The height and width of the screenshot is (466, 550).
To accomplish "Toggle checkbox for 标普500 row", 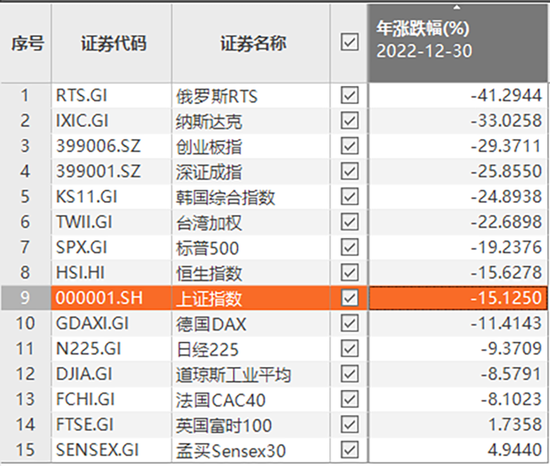I will pyautogui.click(x=349, y=247).
